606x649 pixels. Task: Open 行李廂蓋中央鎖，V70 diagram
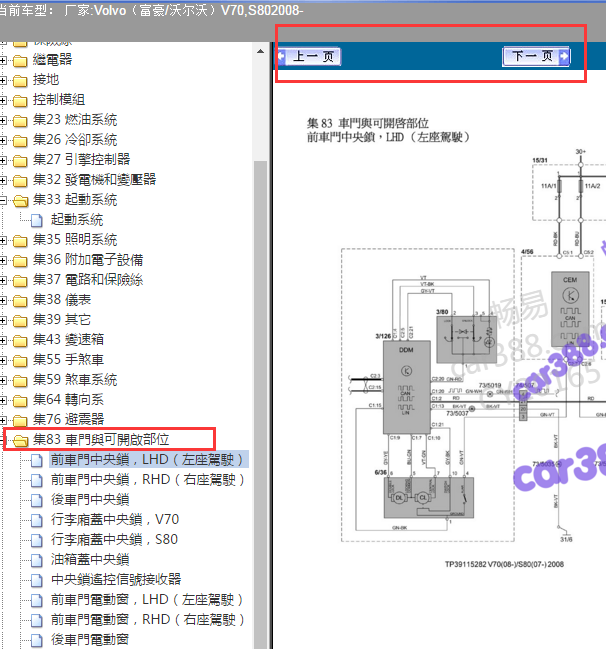[x=115, y=519]
